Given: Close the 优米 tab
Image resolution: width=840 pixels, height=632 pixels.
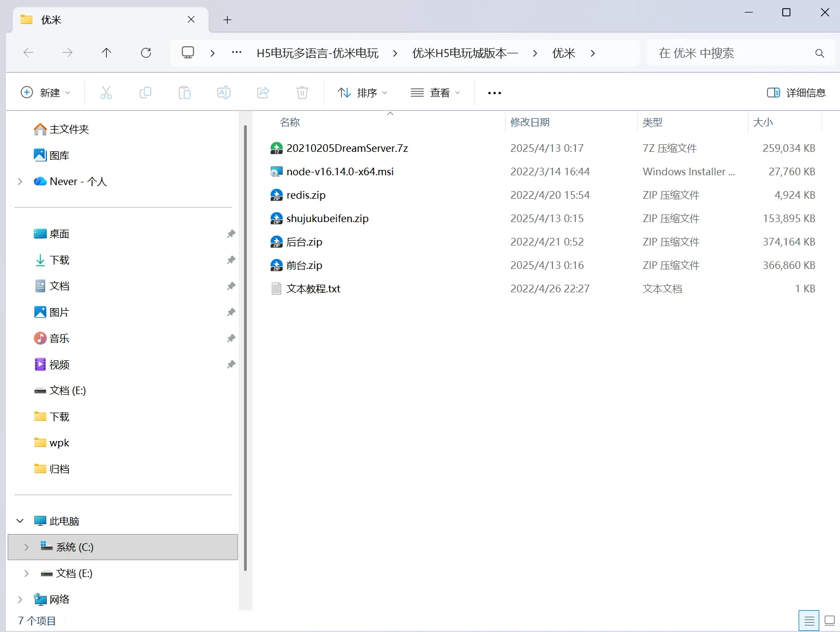Looking at the screenshot, I should (191, 20).
